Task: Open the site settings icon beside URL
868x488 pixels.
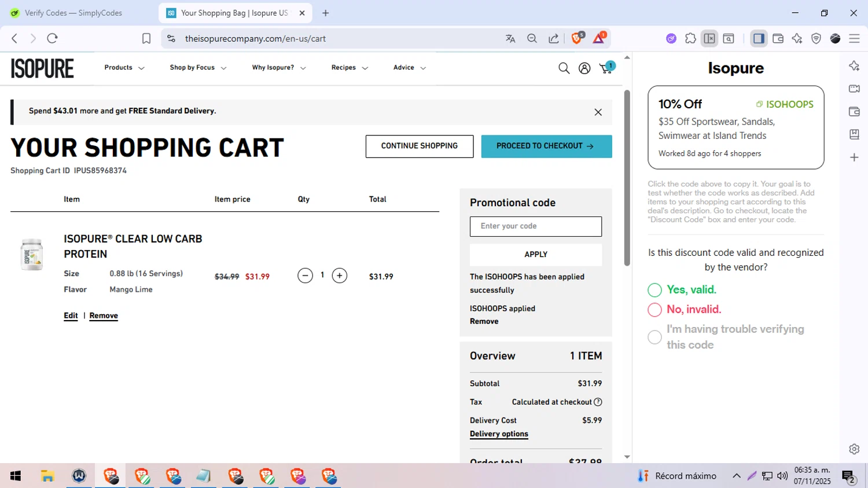Action: coord(171,38)
